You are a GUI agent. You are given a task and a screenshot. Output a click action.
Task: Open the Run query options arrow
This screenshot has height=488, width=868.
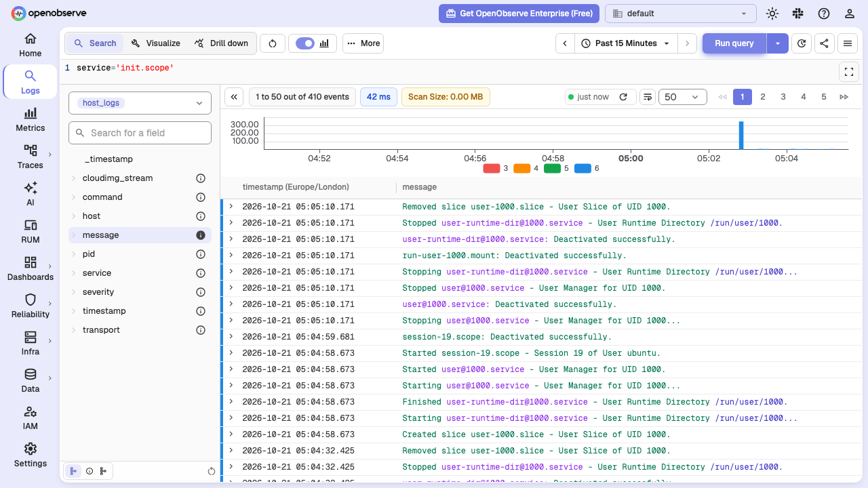click(x=778, y=43)
